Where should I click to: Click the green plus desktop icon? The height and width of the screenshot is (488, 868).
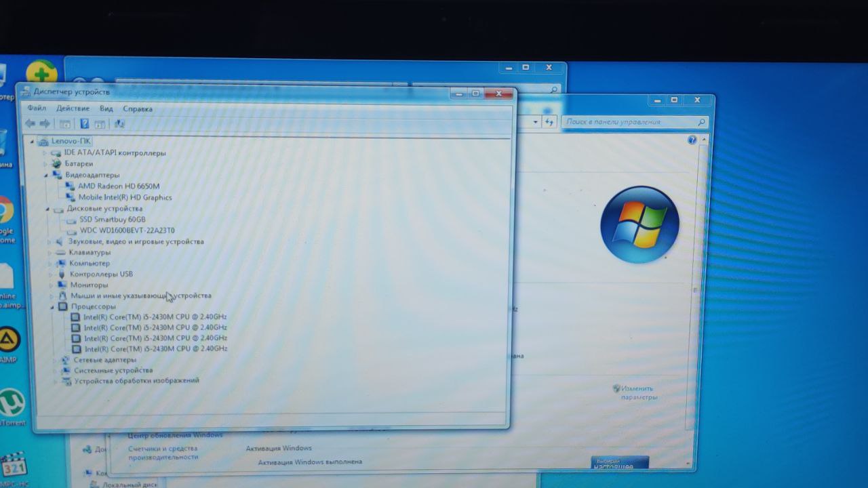pos(41,73)
